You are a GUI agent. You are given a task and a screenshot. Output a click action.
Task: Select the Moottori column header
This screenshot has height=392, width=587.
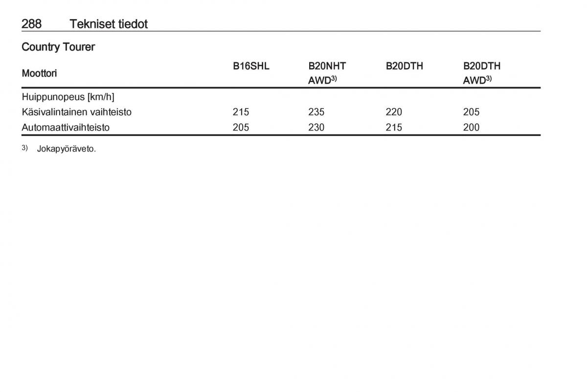39,73
